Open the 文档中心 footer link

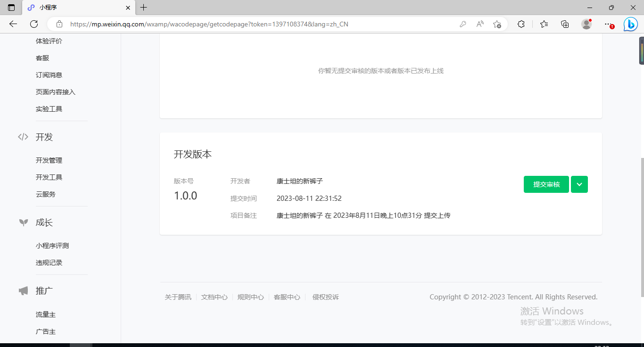pos(215,297)
